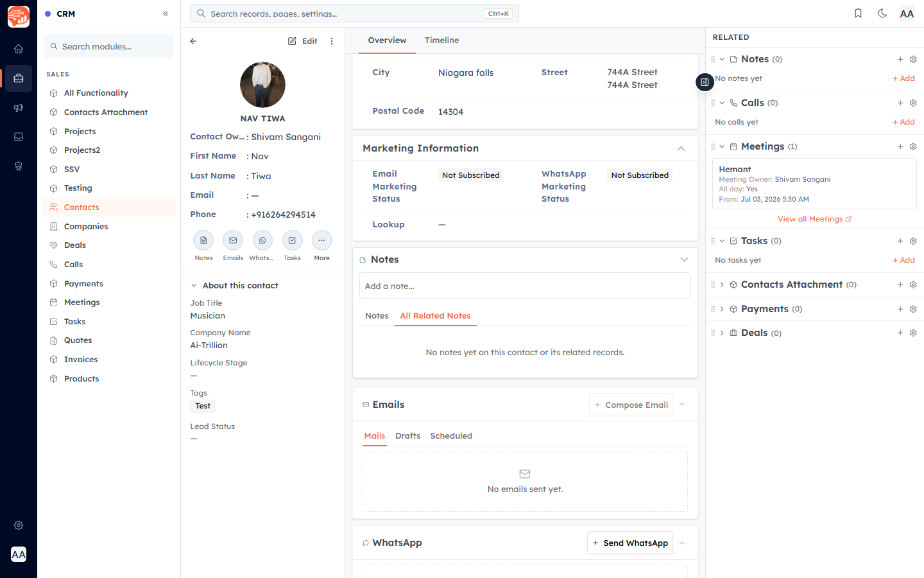Toggle dark mode moon icon
This screenshot has width=924, height=578.
(x=882, y=13)
